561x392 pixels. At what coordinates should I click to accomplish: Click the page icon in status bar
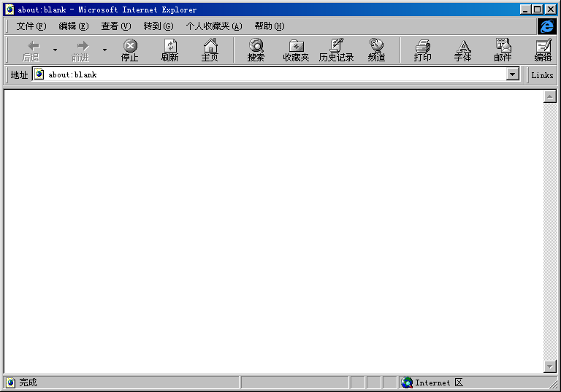point(11,383)
